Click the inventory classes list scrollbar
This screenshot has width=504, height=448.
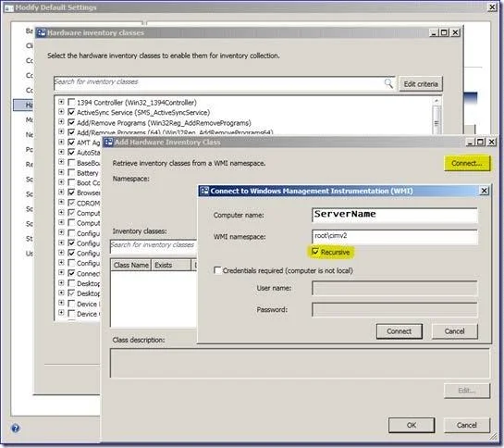click(436, 116)
